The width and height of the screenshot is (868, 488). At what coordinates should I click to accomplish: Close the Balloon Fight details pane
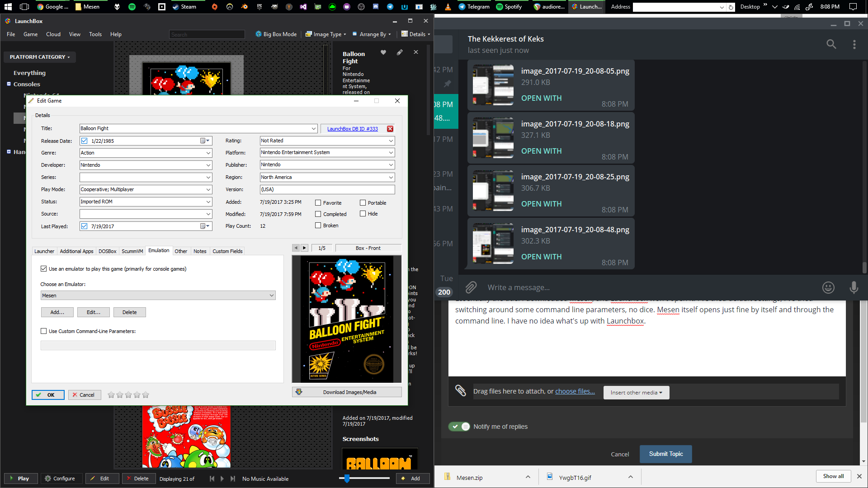(415, 52)
